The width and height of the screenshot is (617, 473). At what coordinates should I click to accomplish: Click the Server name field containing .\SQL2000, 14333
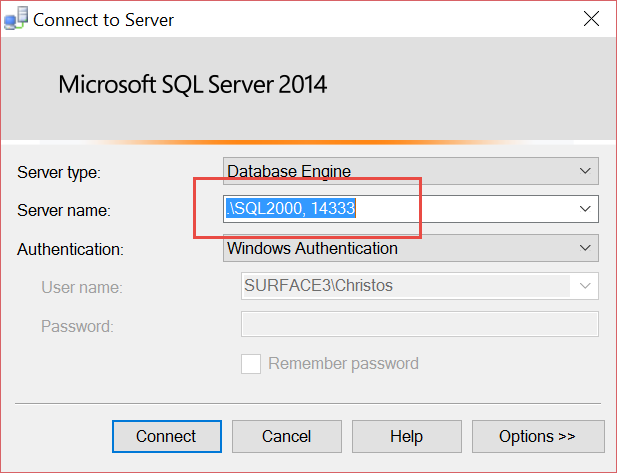pyautogui.click(x=411, y=209)
